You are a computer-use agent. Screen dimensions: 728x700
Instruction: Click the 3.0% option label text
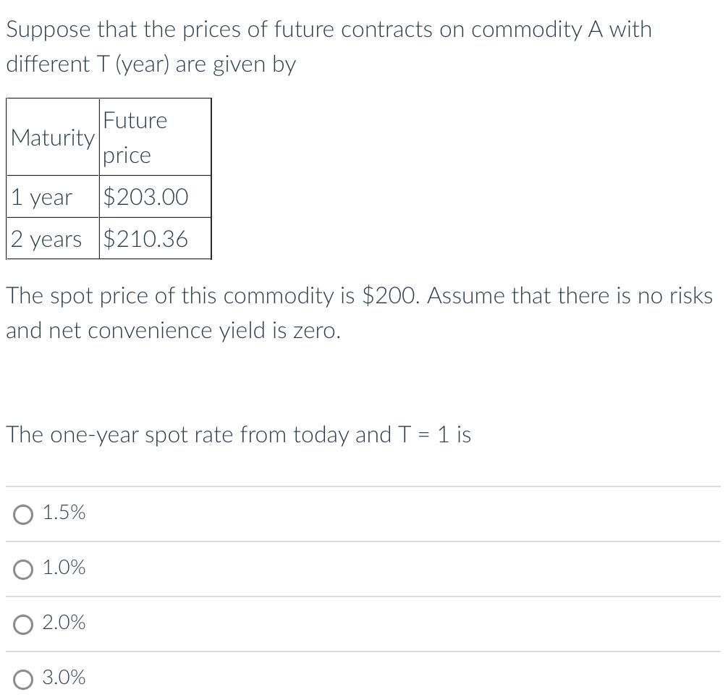[x=64, y=679]
